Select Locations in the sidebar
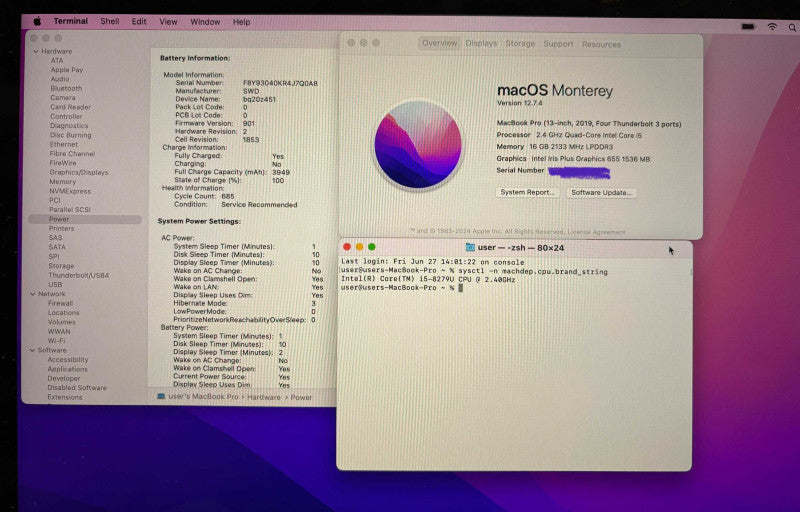The width and height of the screenshot is (800, 512). point(64,313)
